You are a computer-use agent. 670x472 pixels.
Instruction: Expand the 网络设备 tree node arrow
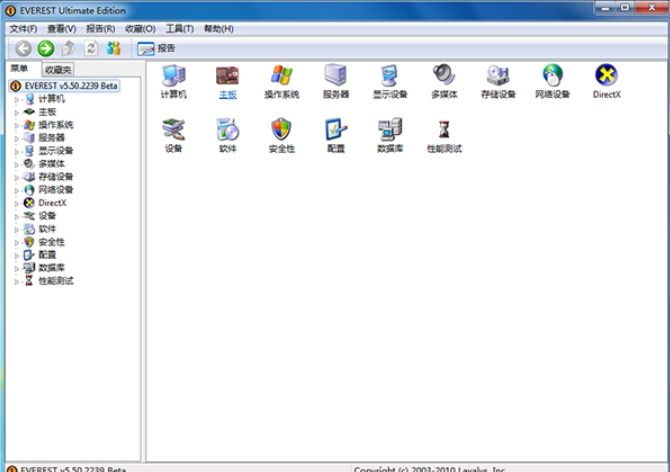17,191
